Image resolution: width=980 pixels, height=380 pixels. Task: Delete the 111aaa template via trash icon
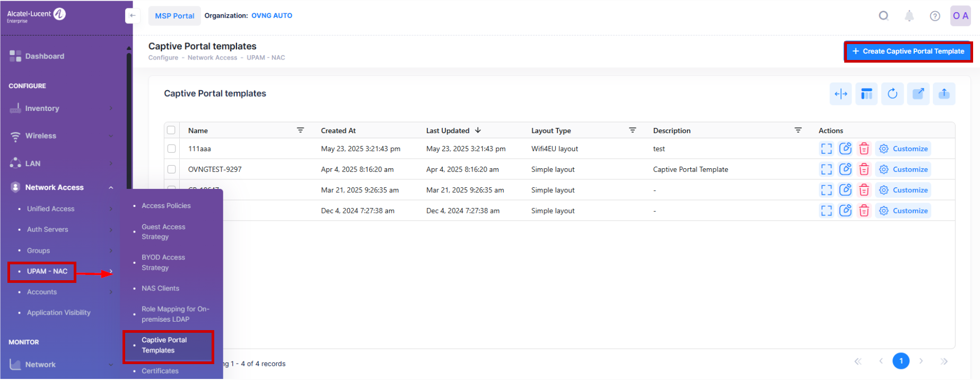point(864,149)
